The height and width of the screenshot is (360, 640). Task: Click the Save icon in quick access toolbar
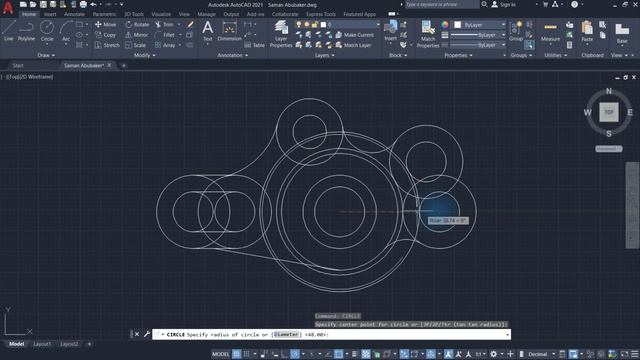click(43, 4)
